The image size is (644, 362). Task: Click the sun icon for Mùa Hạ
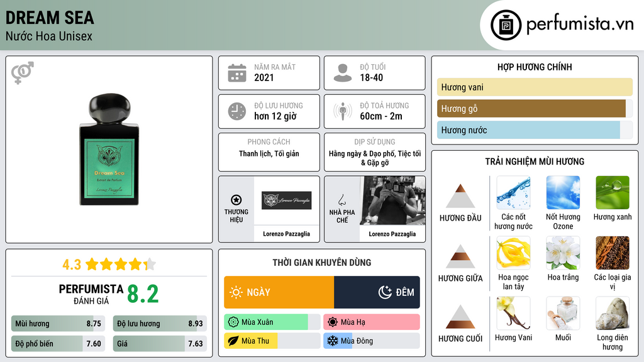pos(333,322)
